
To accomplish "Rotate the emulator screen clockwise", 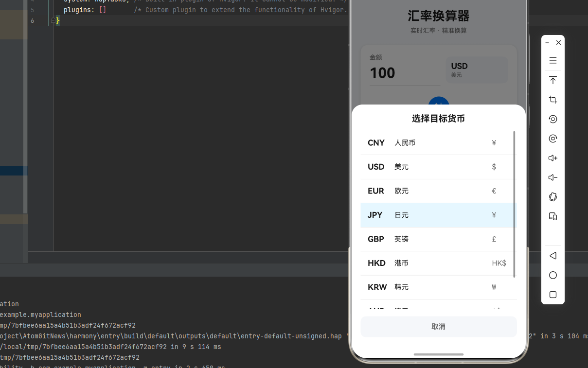I will click(x=553, y=139).
